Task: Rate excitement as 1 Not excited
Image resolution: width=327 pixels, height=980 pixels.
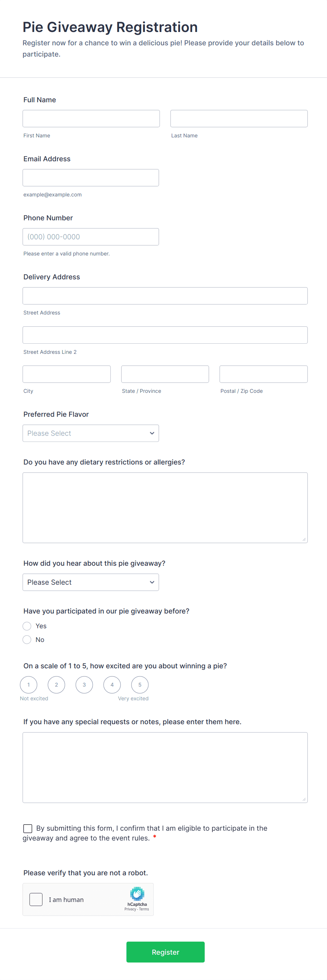Action: coord(28,685)
